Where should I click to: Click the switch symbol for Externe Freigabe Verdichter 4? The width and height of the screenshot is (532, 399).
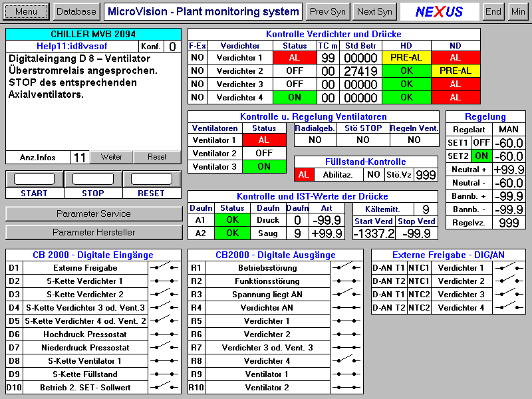[x=509, y=307]
